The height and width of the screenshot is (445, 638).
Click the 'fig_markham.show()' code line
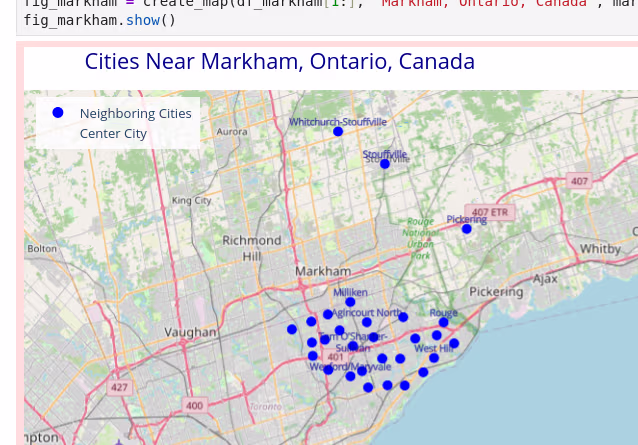coord(100,20)
